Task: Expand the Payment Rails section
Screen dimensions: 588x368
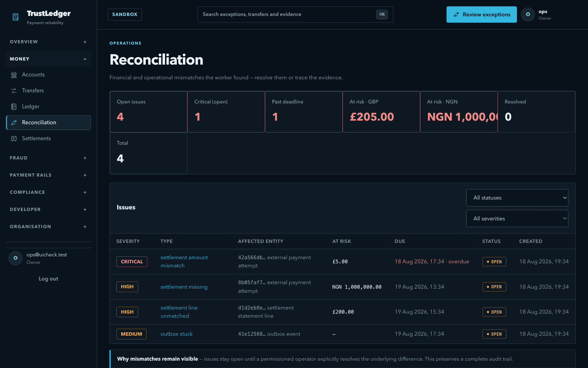Action: point(48,175)
